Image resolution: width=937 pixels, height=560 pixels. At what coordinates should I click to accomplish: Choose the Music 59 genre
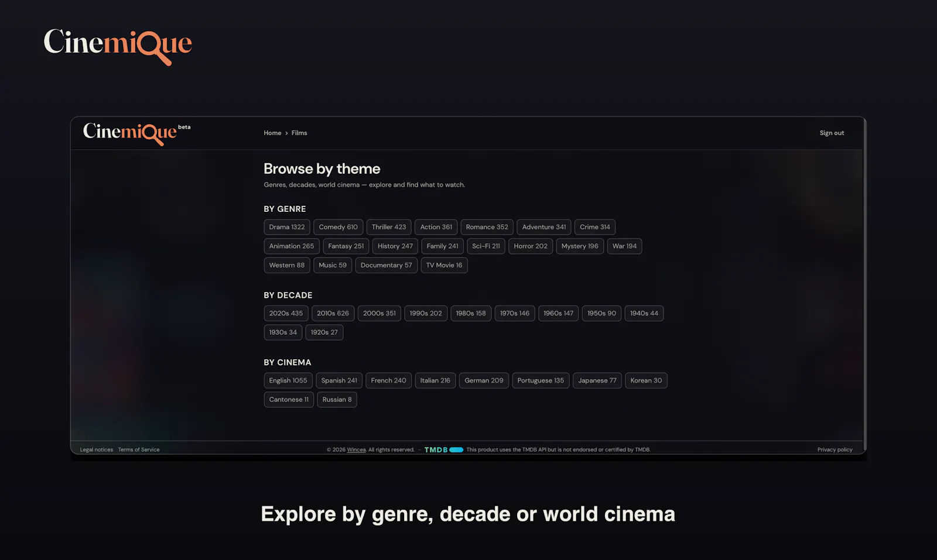(333, 265)
